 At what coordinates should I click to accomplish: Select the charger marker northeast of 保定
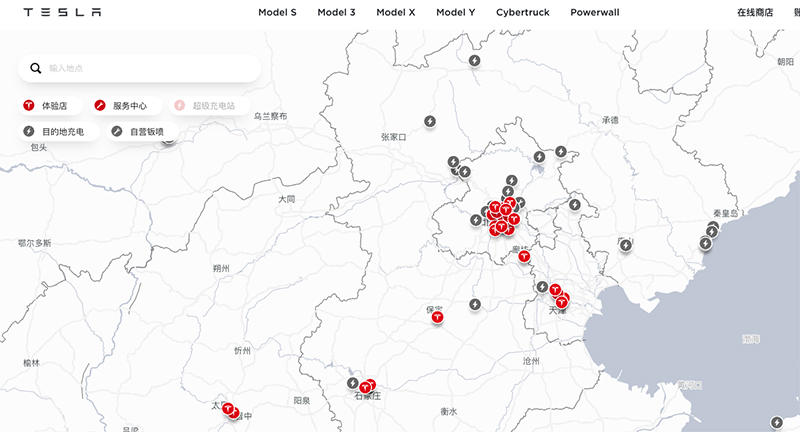(x=475, y=304)
